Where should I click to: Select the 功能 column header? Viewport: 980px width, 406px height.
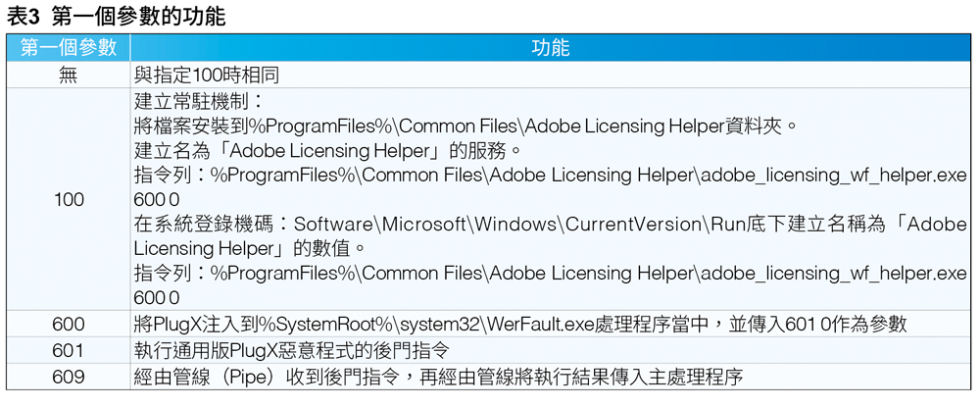coord(550,48)
